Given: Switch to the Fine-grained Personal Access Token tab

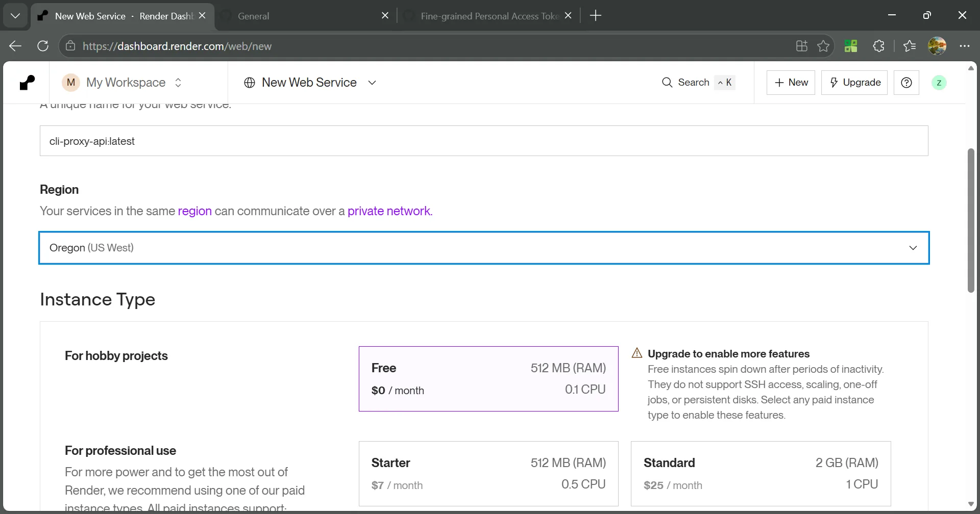Looking at the screenshot, I should [x=489, y=16].
